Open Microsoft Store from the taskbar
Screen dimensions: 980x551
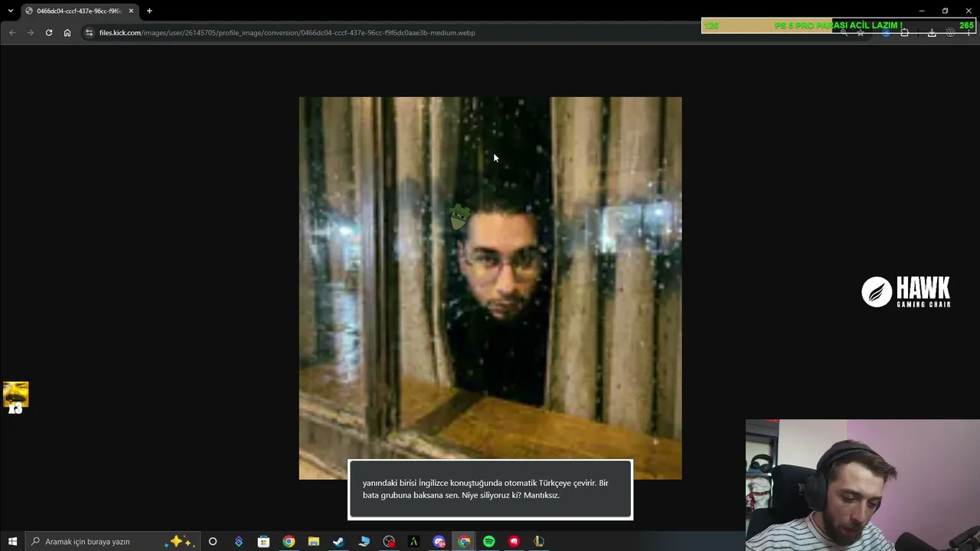pyautogui.click(x=263, y=541)
